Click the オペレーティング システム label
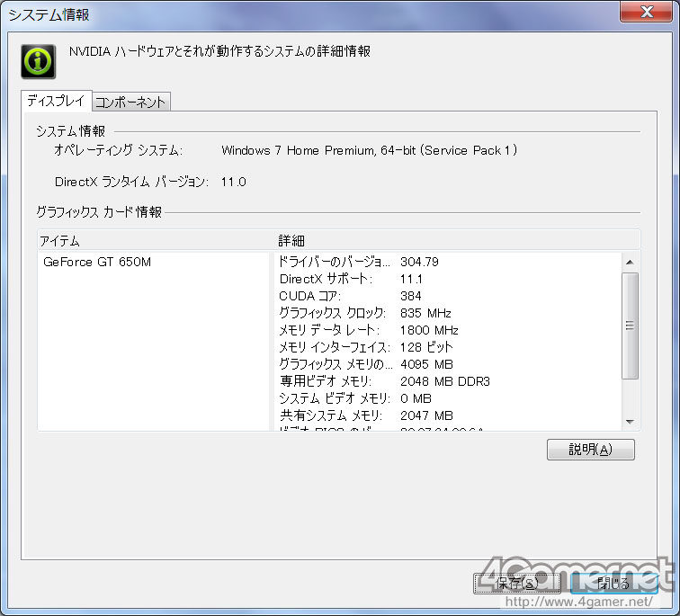The height and width of the screenshot is (616, 680). click(118, 150)
